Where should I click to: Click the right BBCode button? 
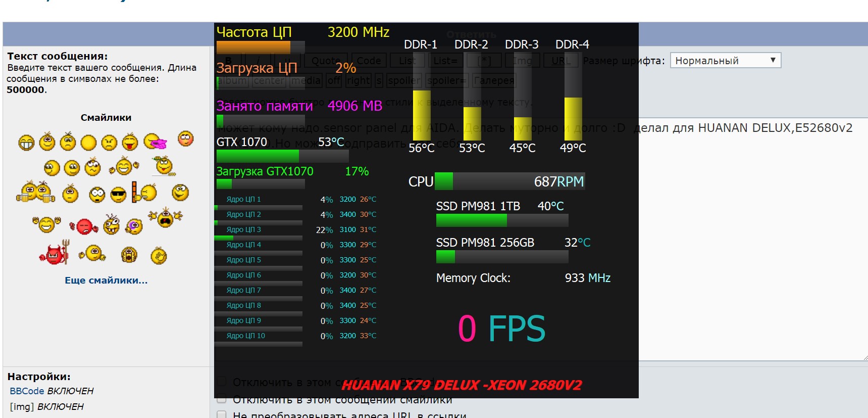359,80
